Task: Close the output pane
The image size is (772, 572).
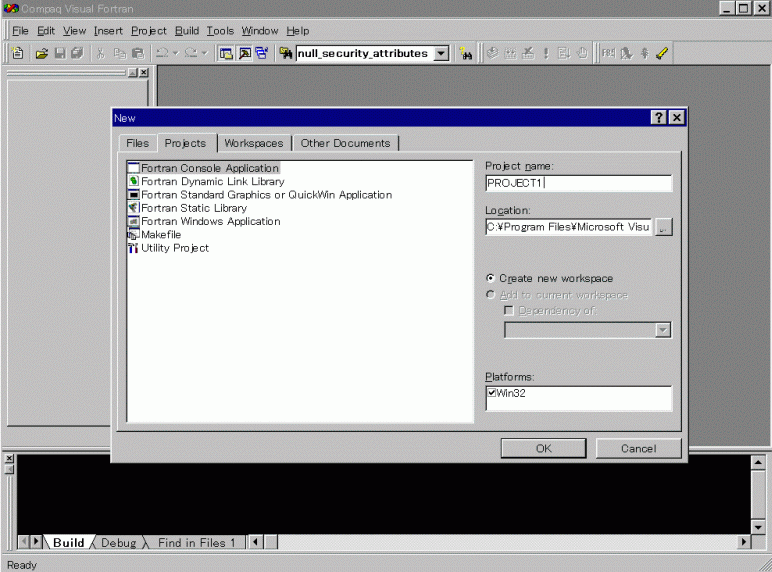Action: tap(9, 458)
